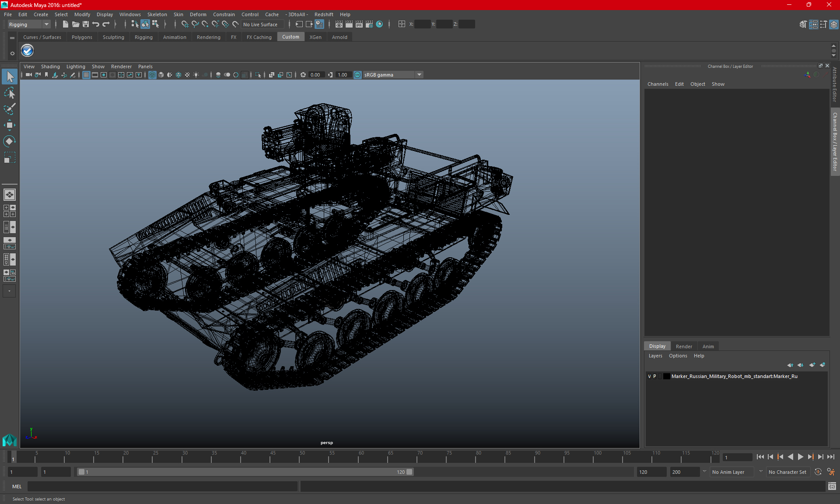Click the MEL command input field
The width and height of the screenshot is (840, 504).
(162, 486)
